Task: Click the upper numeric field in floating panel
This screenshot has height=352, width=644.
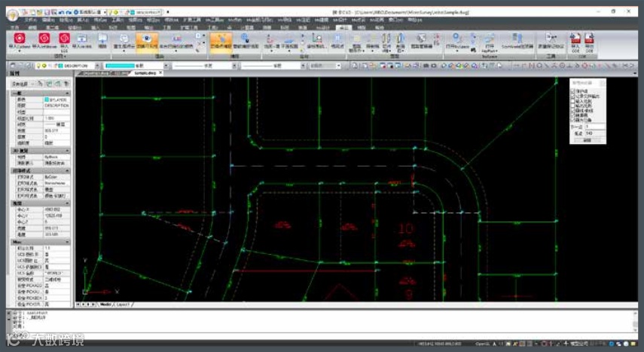Action: pyautogui.click(x=595, y=127)
